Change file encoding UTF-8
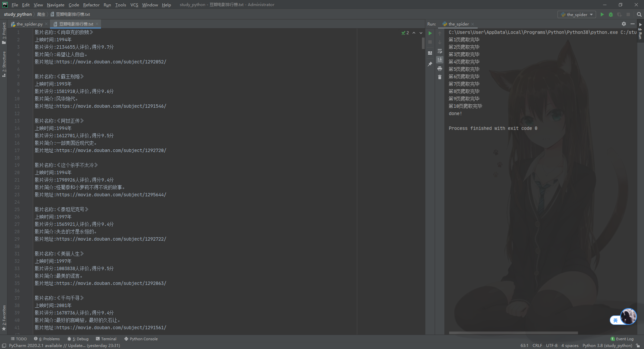 coord(552,346)
